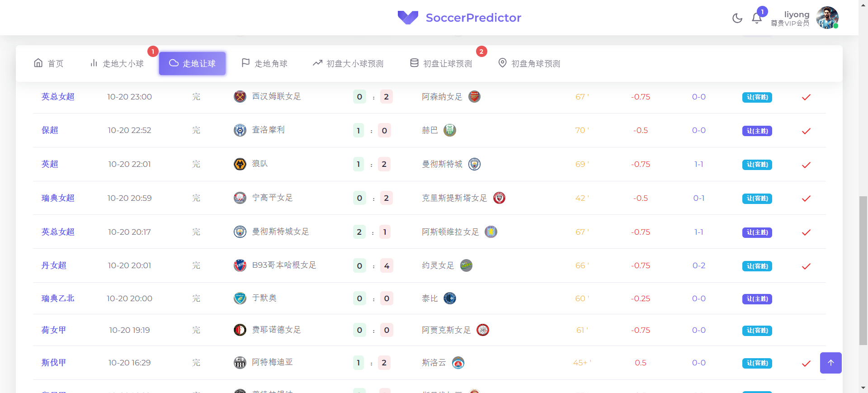Switch to the 初盘角球预测 tab
The height and width of the screenshot is (393, 868).
pos(529,63)
